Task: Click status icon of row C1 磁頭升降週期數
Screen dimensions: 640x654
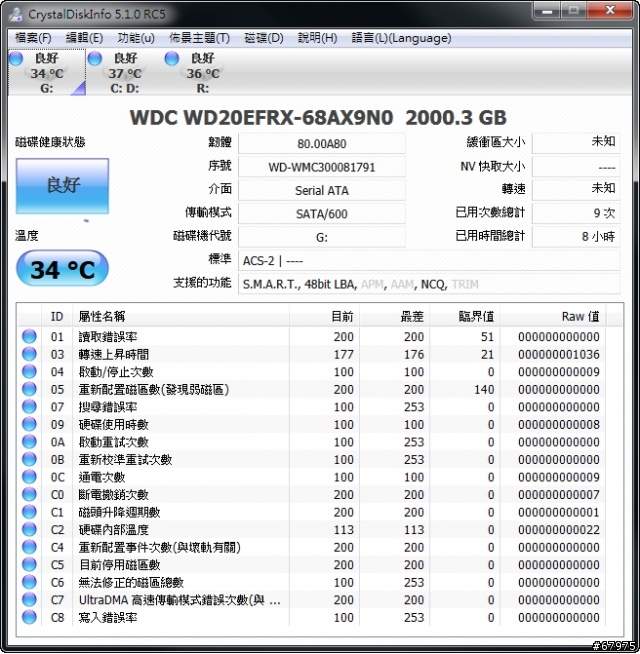Action: point(29,512)
